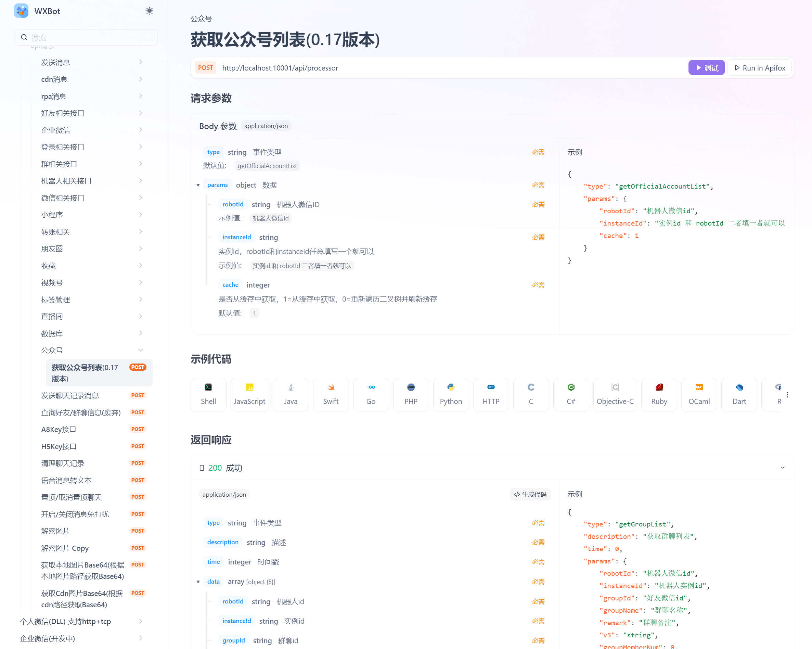Viewport: 812px width, 649px height.
Task: Select the Swift code example
Action: tap(331, 394)
